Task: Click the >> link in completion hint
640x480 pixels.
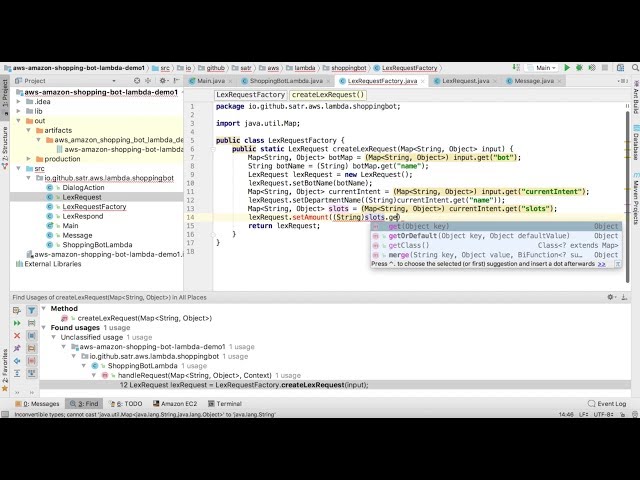Action: pos(601,264)
